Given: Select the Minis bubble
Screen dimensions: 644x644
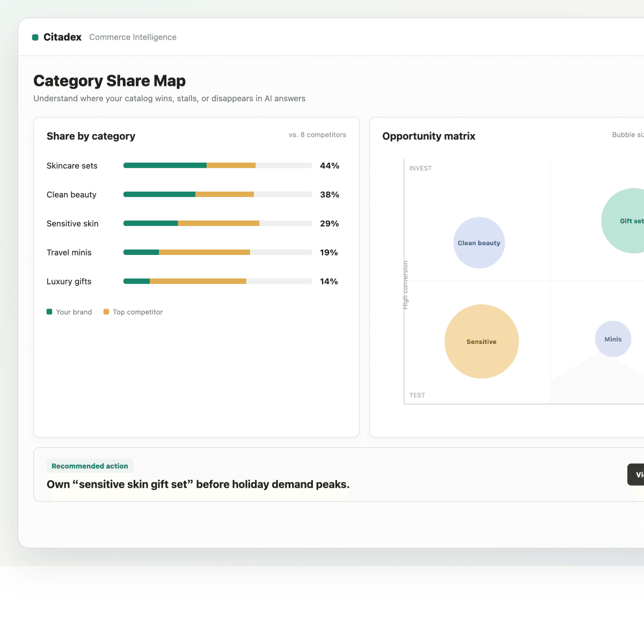Looking at the screenshot, I should [x=613, y=339].
